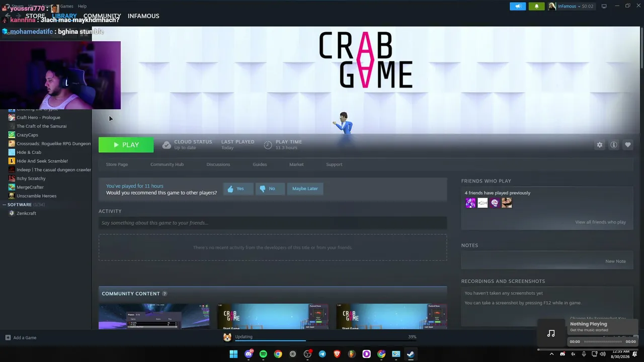Viewport: 644px width, 362px height.
Task: Select CrazyCaps in the library list
Action: click(27, 135)
